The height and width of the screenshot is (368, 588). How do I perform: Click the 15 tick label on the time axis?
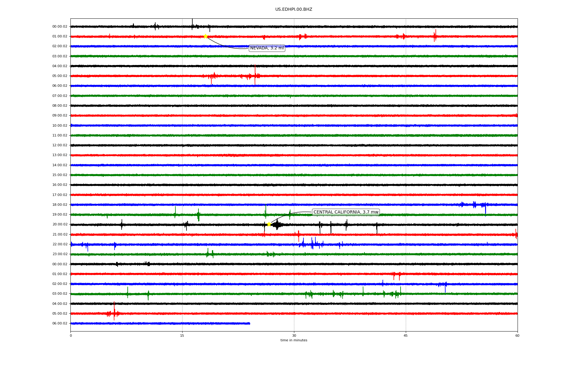point(182,336)
